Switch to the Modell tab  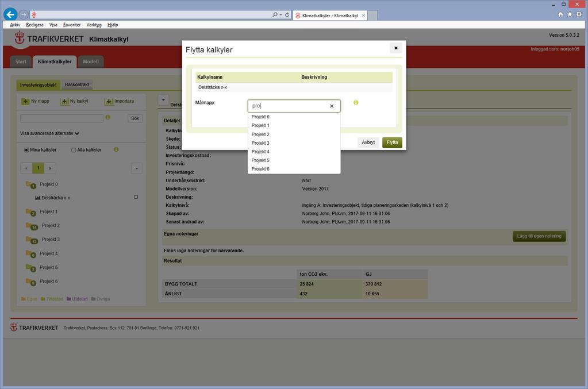pos(91,62)
